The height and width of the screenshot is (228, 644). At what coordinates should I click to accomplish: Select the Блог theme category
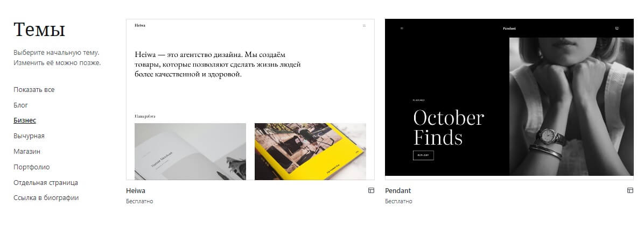coord(21,105)
